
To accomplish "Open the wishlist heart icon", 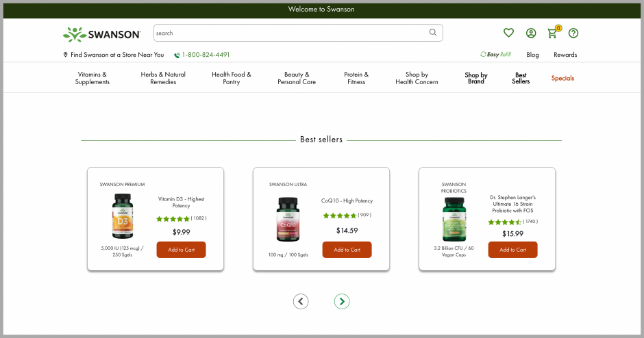I will tap(508, 33).
